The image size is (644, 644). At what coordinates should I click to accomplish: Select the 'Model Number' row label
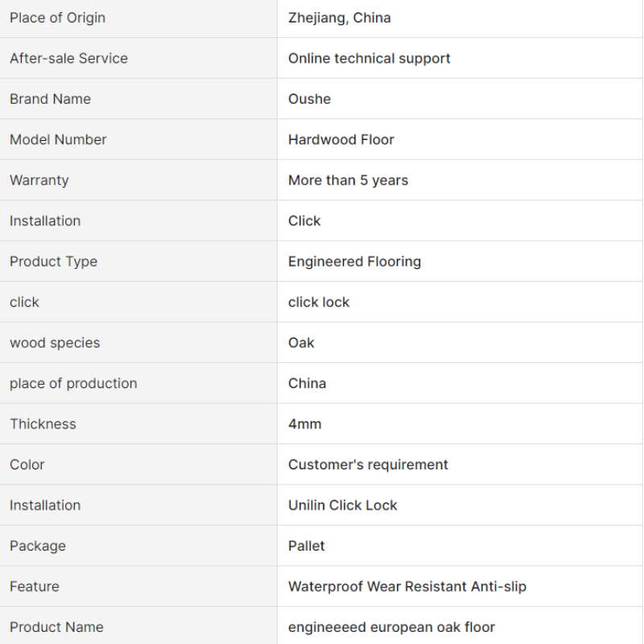[58, 139]
